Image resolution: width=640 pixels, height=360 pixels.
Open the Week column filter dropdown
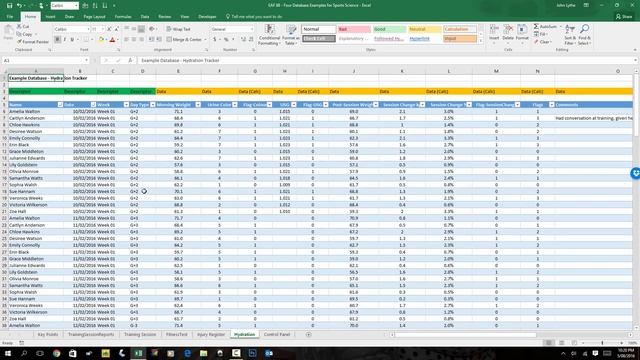(126, 105)
